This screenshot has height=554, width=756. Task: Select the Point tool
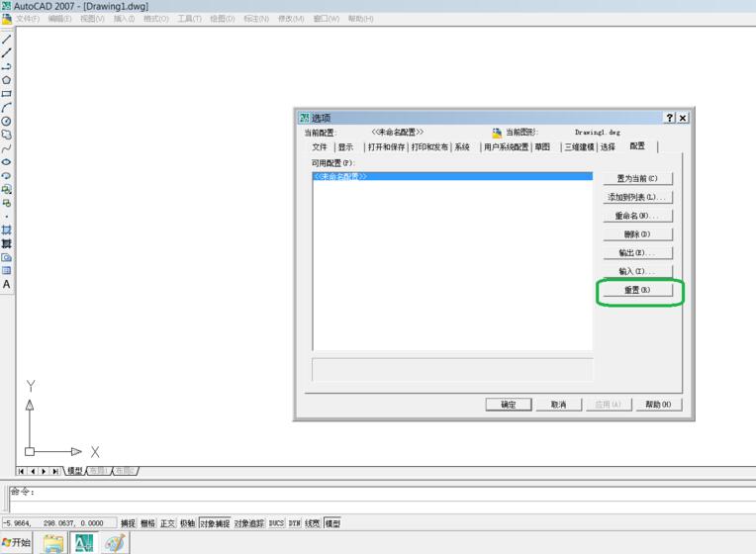point(6,217)
